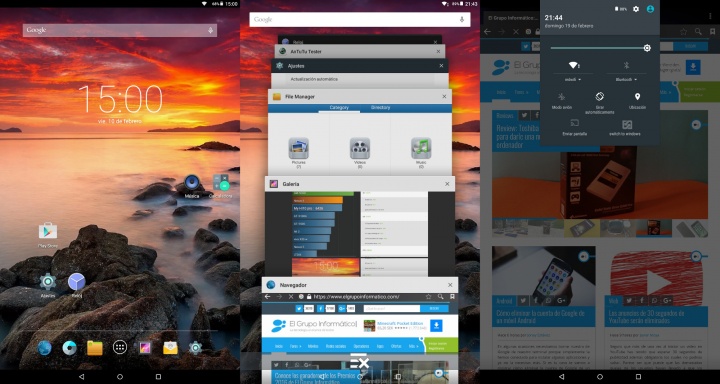Tap the home circle on left screen
This screenshot has width=720, height=384.
click(x=120, y=377)
